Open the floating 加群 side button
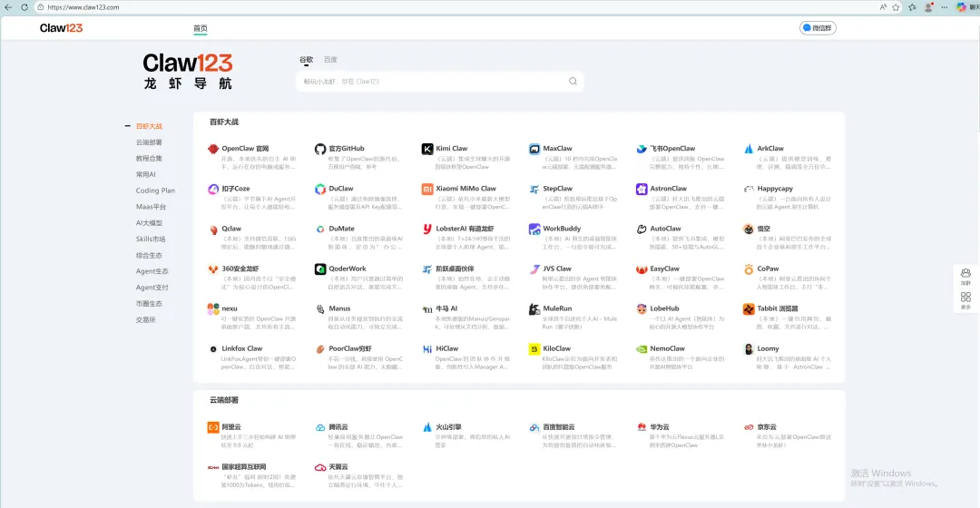 click(965, 277)
